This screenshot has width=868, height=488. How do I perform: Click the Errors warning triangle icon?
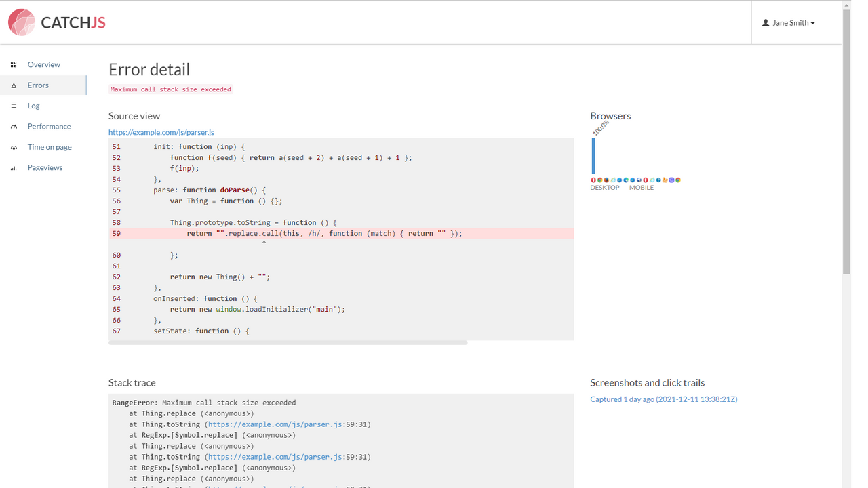coord(14,85)
